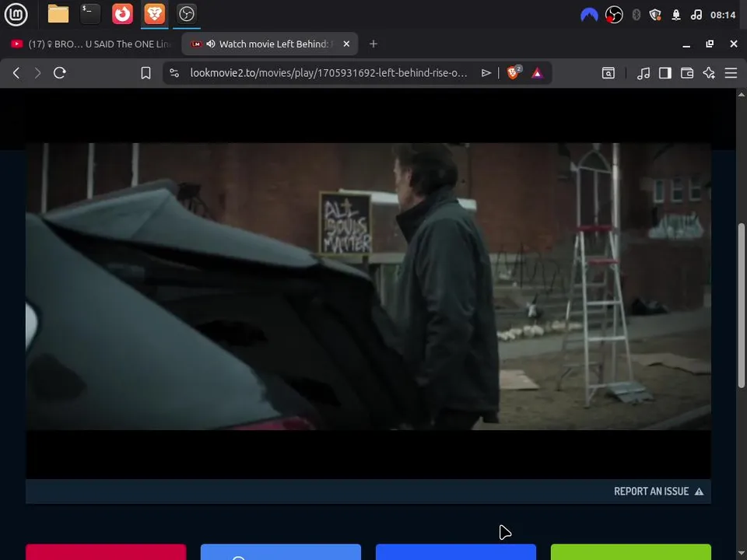Image resolution: width=747 pixels, height=560 pixels.
Task: Select the Watch movie Left Behind tab
Action: 269,44
